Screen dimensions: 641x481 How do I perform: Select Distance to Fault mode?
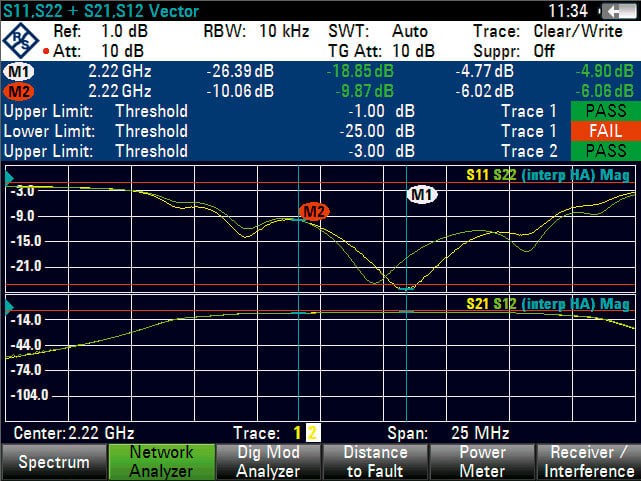point(376,462)
